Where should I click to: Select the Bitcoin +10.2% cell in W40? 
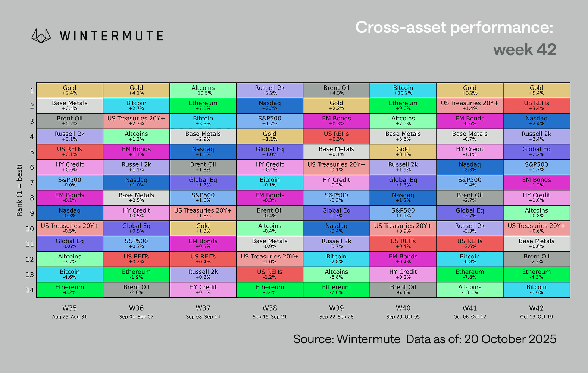[403, 90]
